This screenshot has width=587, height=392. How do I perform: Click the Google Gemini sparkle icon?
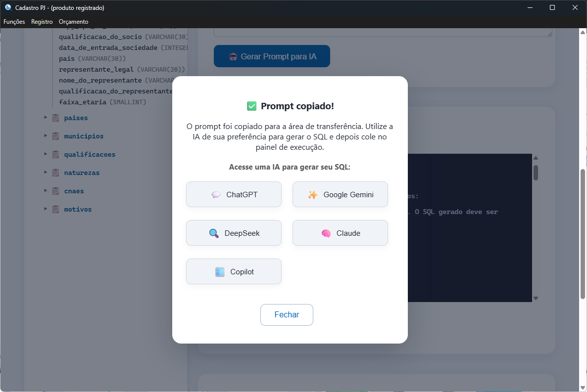pos(313,195)
